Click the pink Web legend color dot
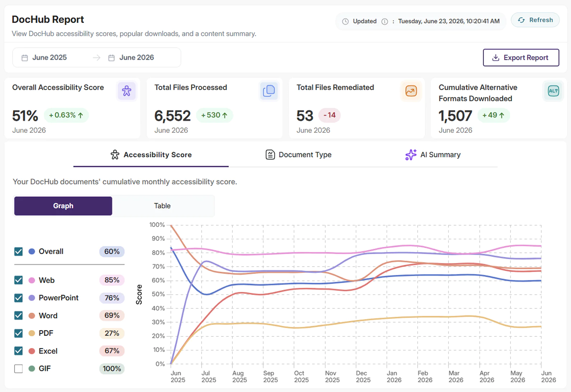 [32, 280]
